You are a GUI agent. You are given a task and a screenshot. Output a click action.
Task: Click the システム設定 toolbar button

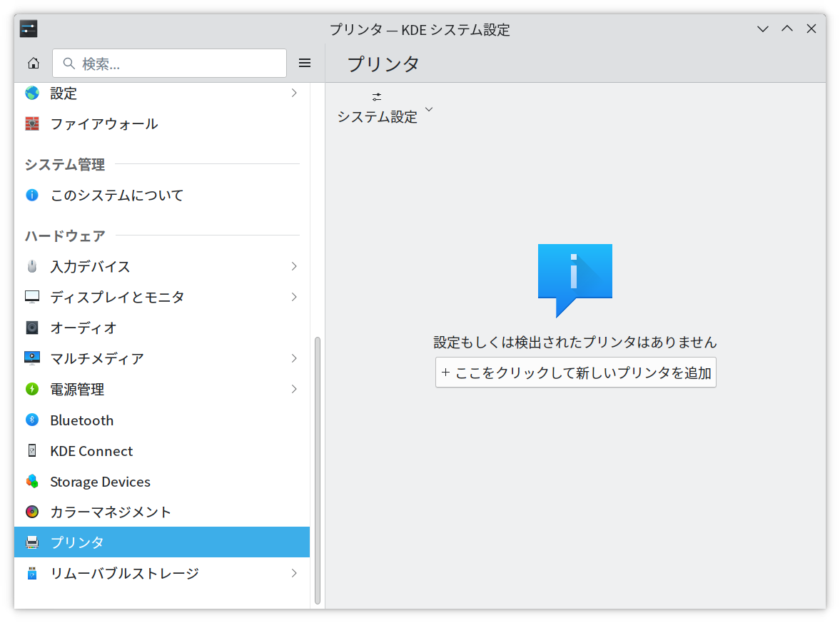[377, 108]
